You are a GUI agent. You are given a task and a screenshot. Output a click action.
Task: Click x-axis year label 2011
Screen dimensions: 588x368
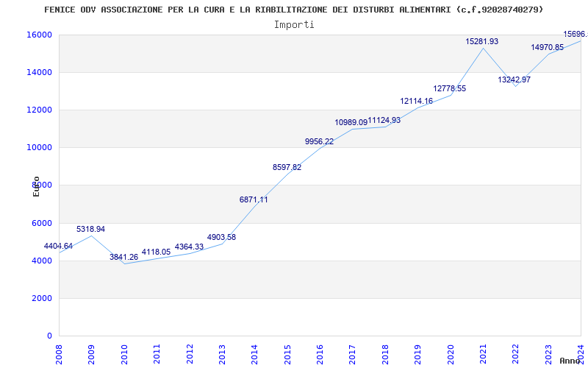(157, 355)
